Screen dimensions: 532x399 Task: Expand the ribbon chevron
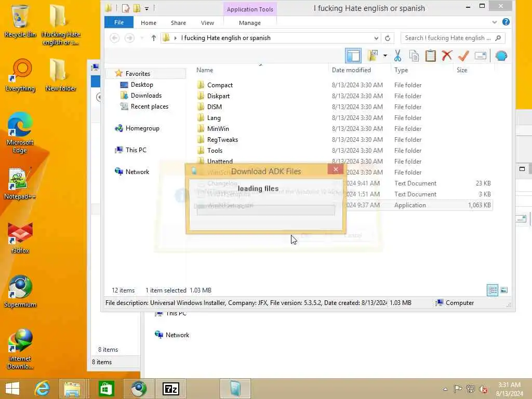pyautogui.click(x=495, y=22)
